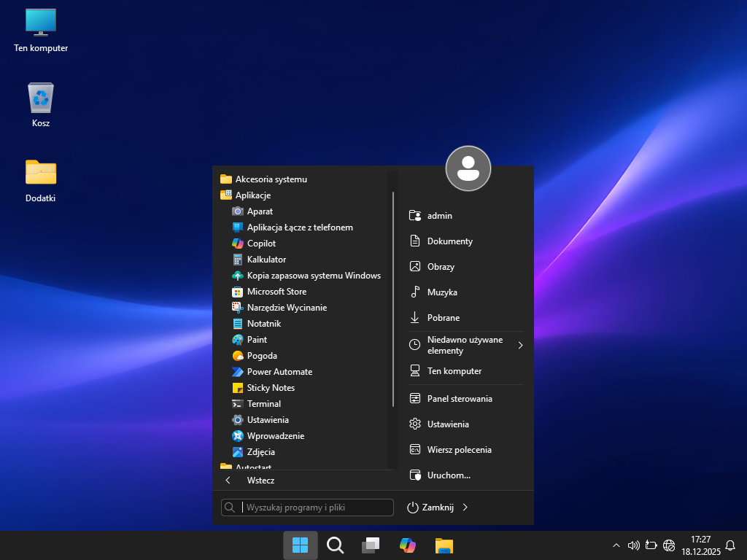Expand the Niedawno używane elementy submenu
Screen dimensions: 747x560
(x=520, y=346)
